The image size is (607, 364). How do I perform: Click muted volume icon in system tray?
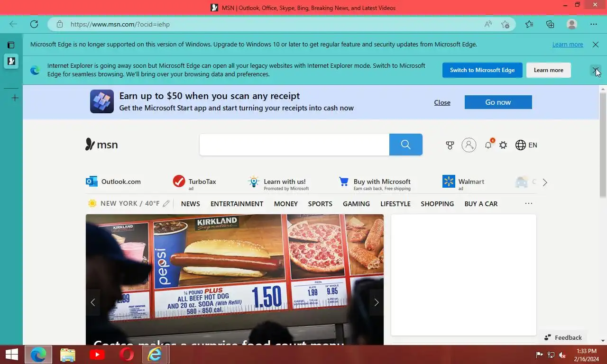(562, 355)
